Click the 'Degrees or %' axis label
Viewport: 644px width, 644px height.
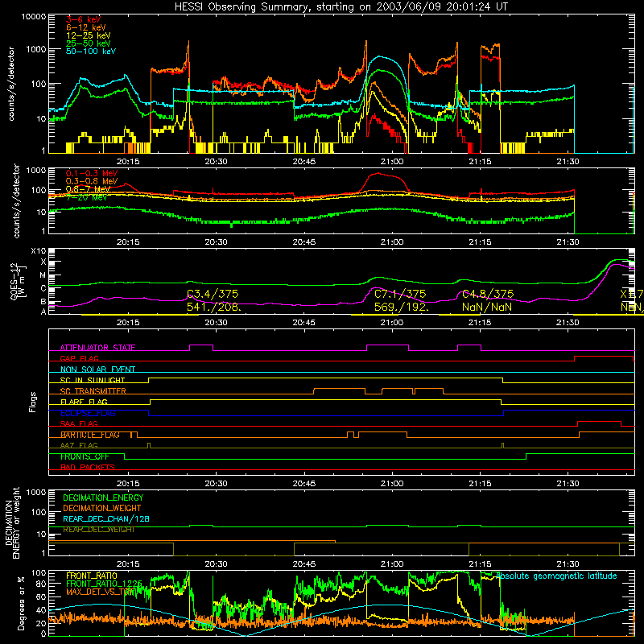point(21,603)
